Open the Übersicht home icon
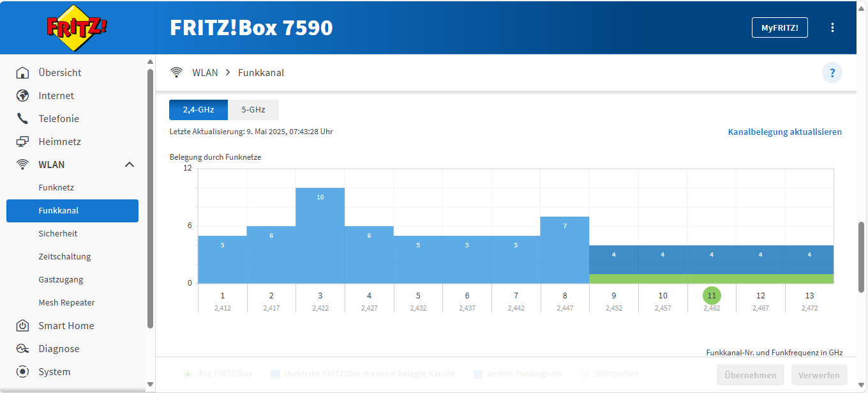Image resolution: width=868 pixels, height=393 pixels. tap(22, 73)
